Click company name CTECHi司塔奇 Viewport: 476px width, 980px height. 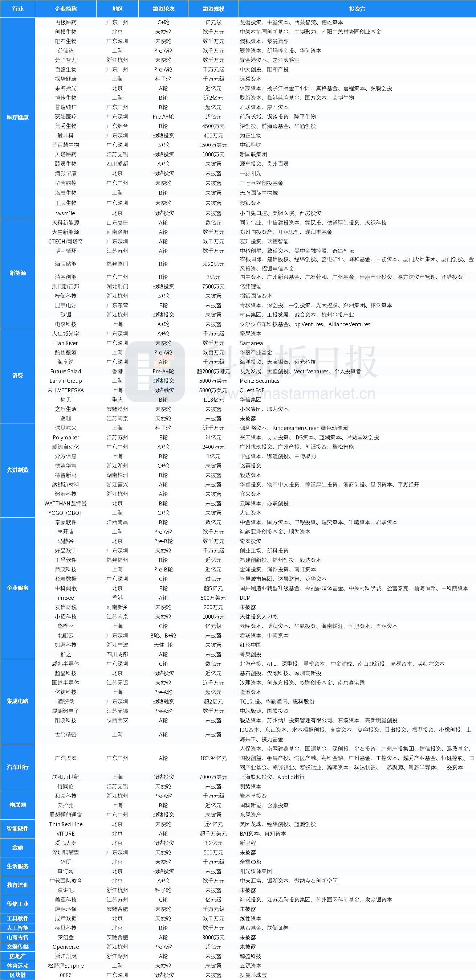tap(65, 242)
